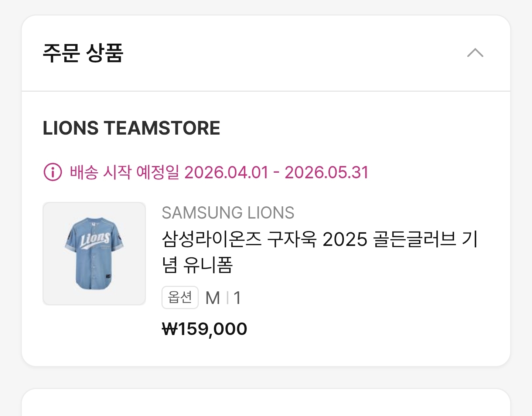Click the 2026.04.01 shipping start date
The image size is (532, 416).
point(226,173)
